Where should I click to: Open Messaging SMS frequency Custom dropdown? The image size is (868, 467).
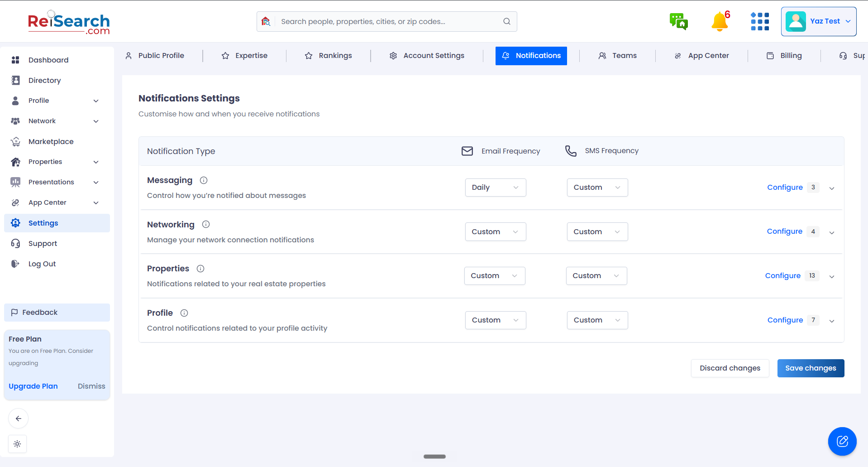coord(597,188)
